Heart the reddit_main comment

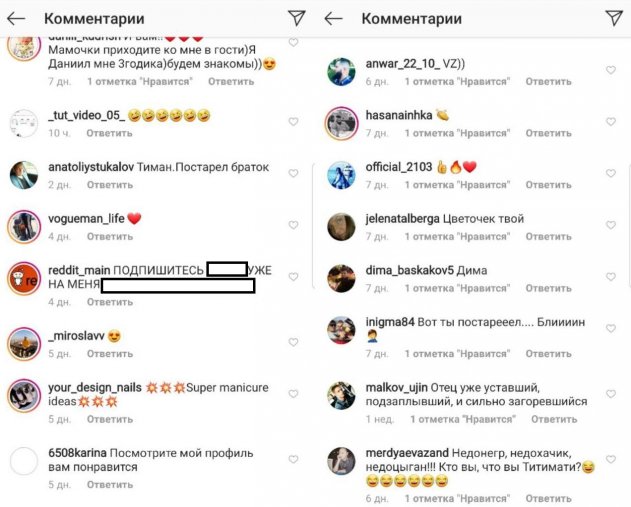[x=293, y=277]
